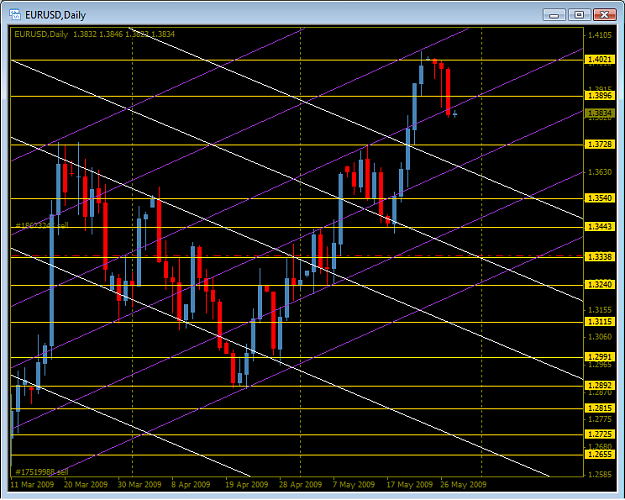Click the 1.3728 price level label
This screenshot has height=500, width=625.
pos(599,144)
